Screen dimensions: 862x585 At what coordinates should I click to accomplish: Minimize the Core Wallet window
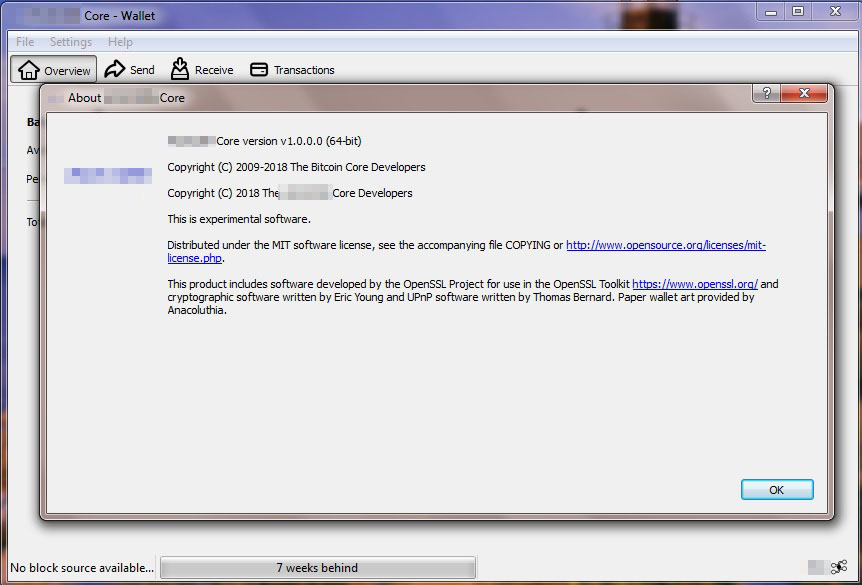click(771, 12)
